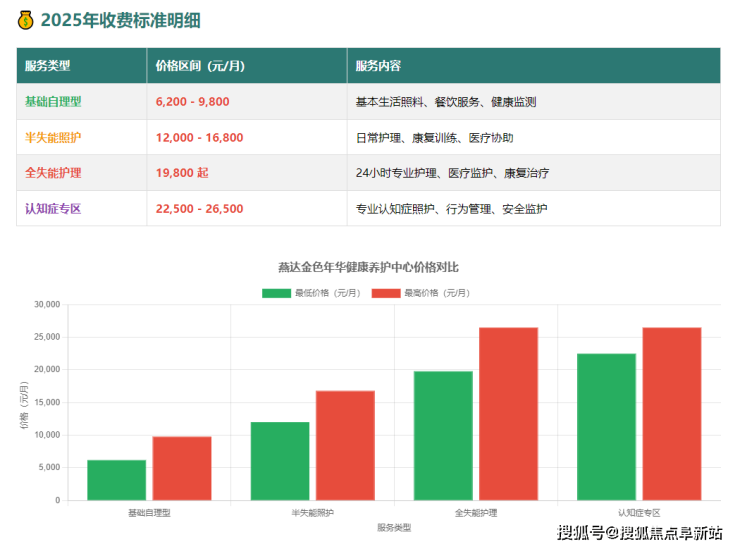Click the red maximum bar for 认知症专区
This screenshot has width=740, height=549.
[x=671, y=413]
